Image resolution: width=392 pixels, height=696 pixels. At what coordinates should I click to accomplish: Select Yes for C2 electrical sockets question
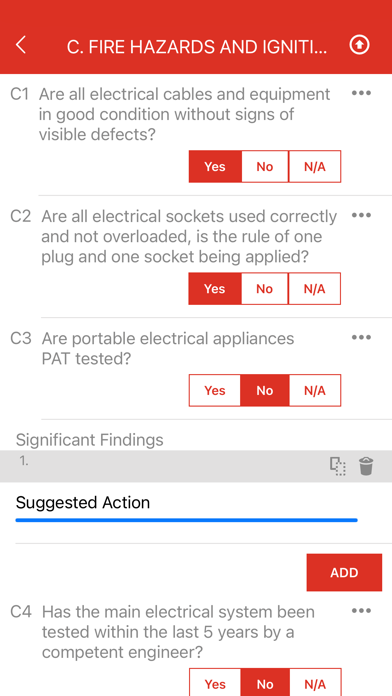215,289
